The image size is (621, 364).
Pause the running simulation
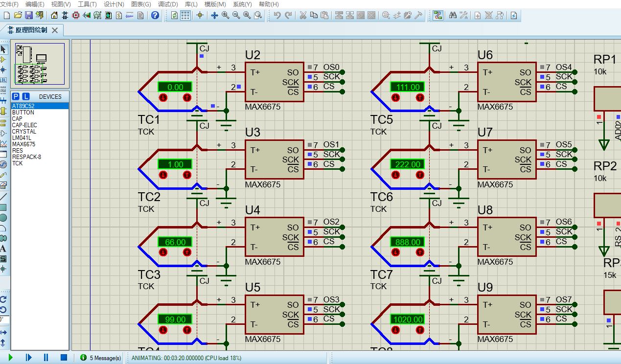click(x=46, y=358)
